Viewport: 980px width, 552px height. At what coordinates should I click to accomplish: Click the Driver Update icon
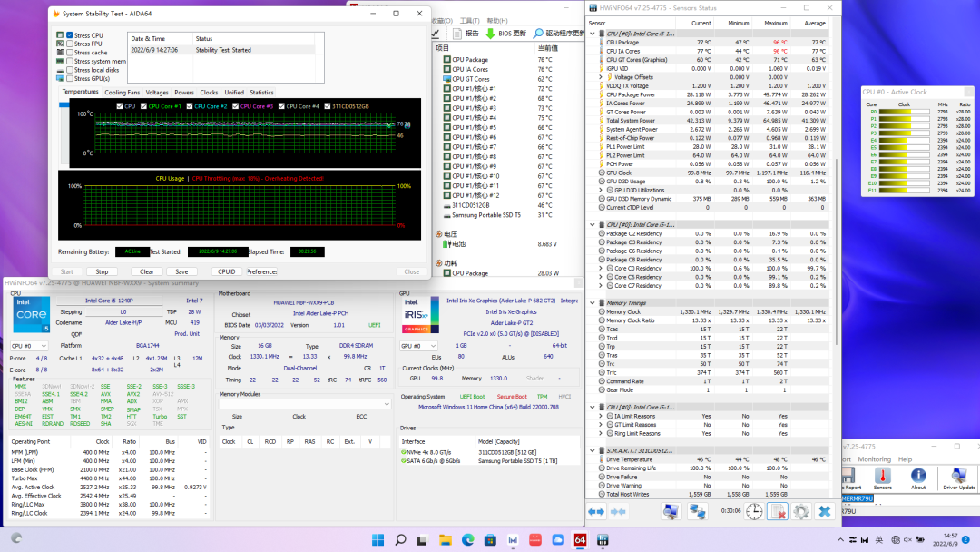(959, 476)
